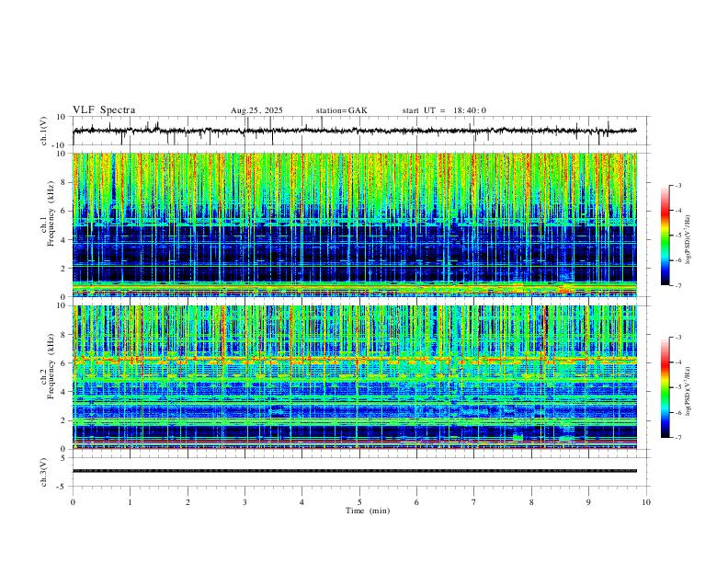
Task: Click the ch.1 spectrogram panel
Action: pyautogui.click(x=354, y=224)
